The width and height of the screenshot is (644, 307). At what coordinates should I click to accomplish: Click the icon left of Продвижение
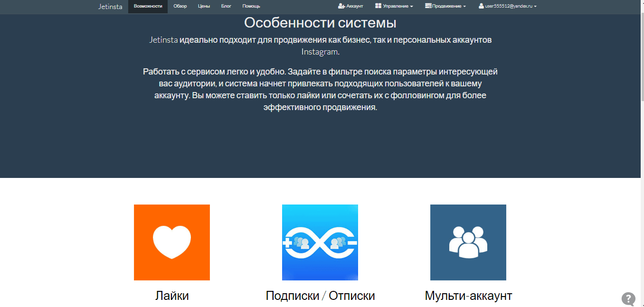[428, 6]
